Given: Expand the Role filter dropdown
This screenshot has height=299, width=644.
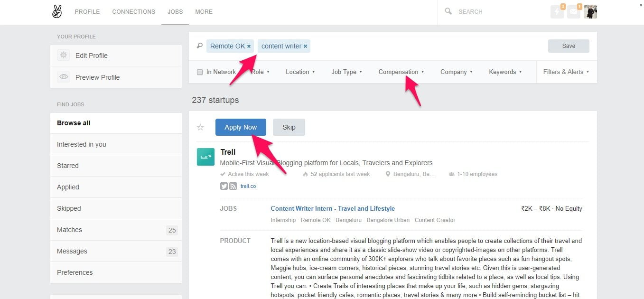Looking at the screenshot, I should tap(260, 72).
